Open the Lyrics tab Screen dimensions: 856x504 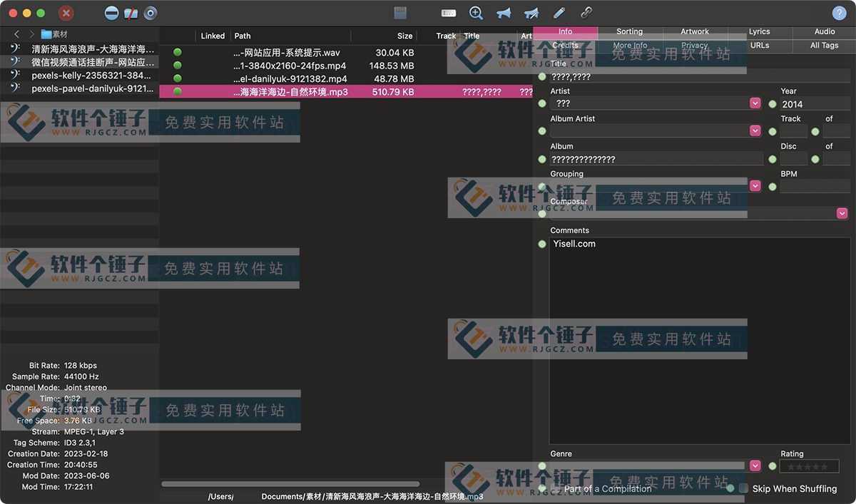click(x=760, y=31)
